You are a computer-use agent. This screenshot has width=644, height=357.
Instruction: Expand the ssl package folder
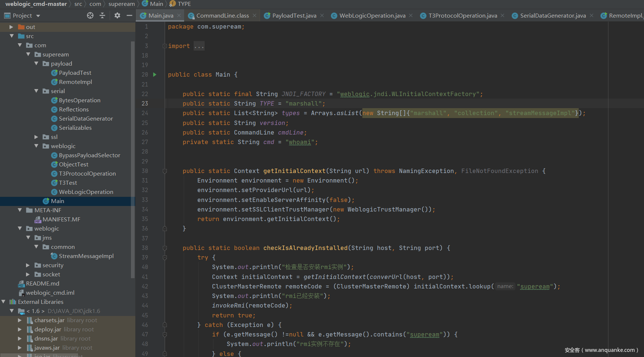(36, 137)
